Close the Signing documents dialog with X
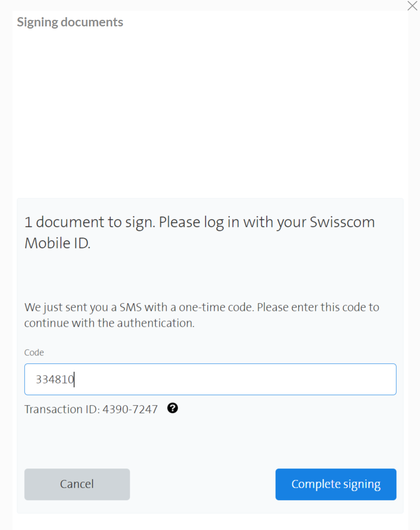Screen dimensions: 420x530 tap(412, 6)
